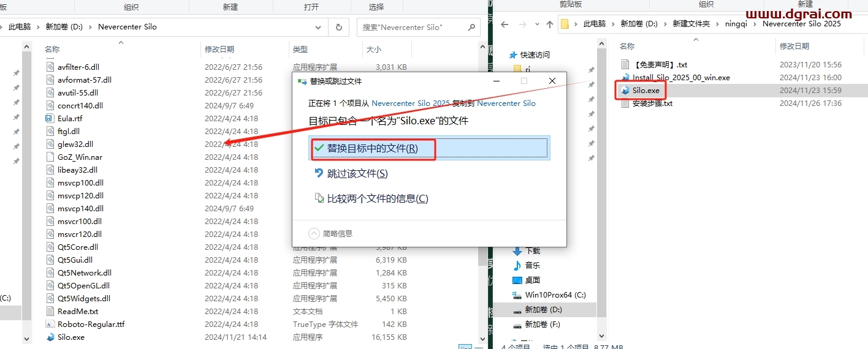
Task: Click the forward arrow in right window
Action: [522, 24]
